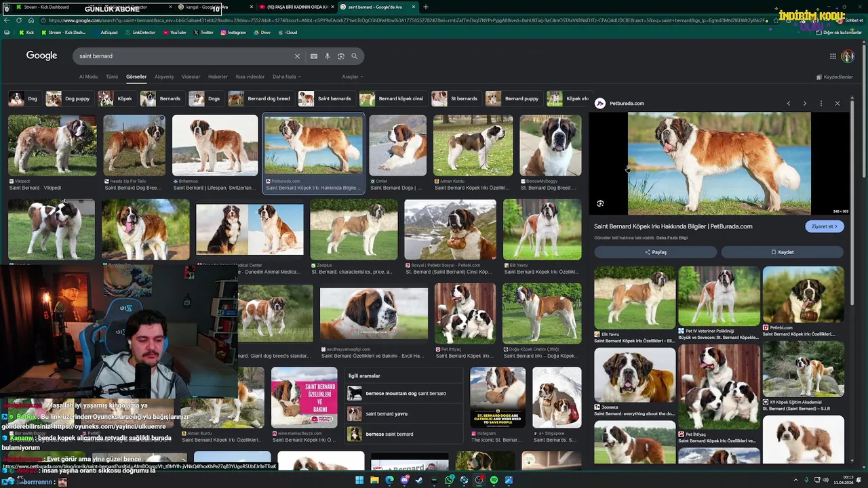Viewport: 868px width, 488px height.
Task: Switch to the Haberler tab
Action: point(218,77)
